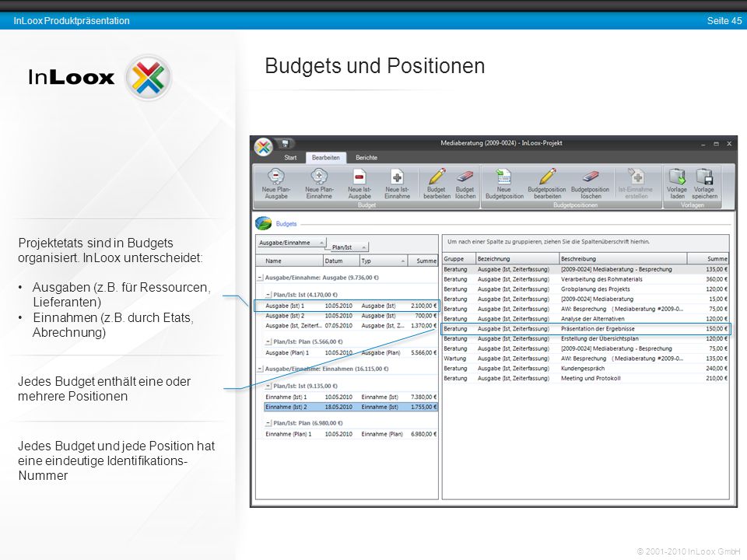
Task: Collapse group Plan/Ist: Ist (9.135,00 €)
Action: pos(268,387)
